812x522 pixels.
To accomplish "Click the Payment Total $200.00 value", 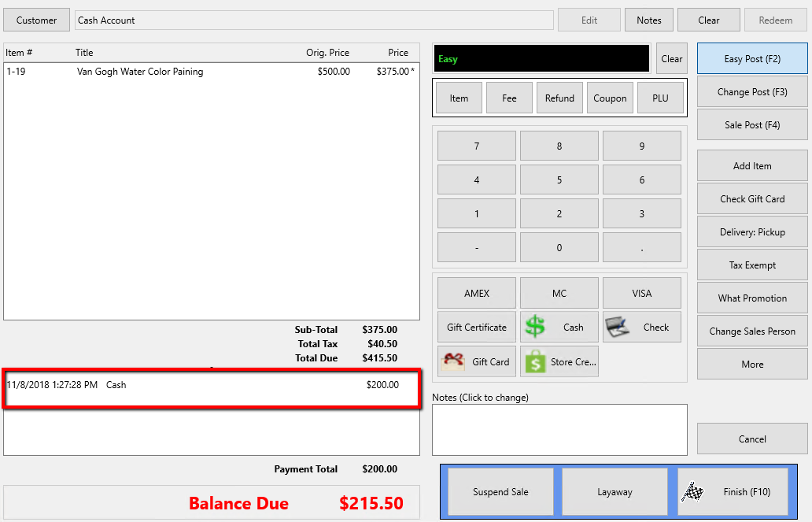I will pos(379,468).
